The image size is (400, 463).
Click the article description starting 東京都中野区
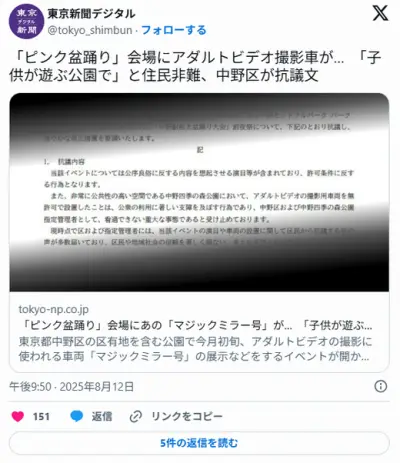pyautogui.click(x=195, y=349)
